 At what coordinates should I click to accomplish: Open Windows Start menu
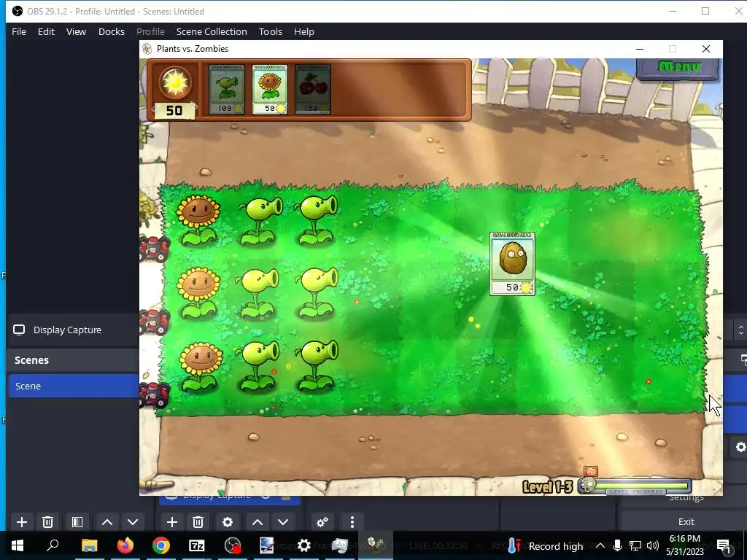pyautogui.click(x=18, y=545)
